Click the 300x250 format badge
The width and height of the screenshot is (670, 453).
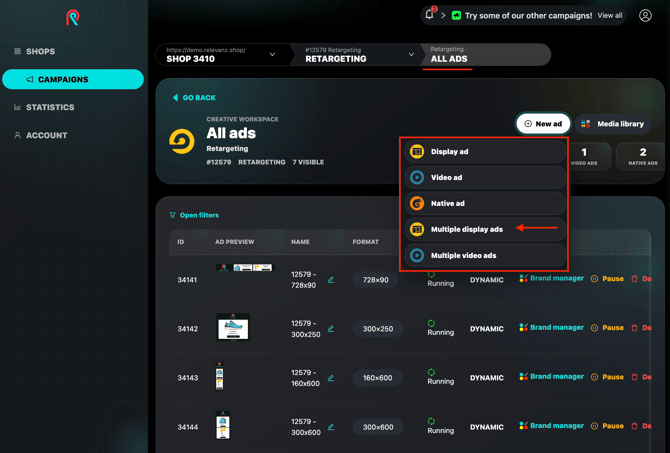[x=378, y=329]
